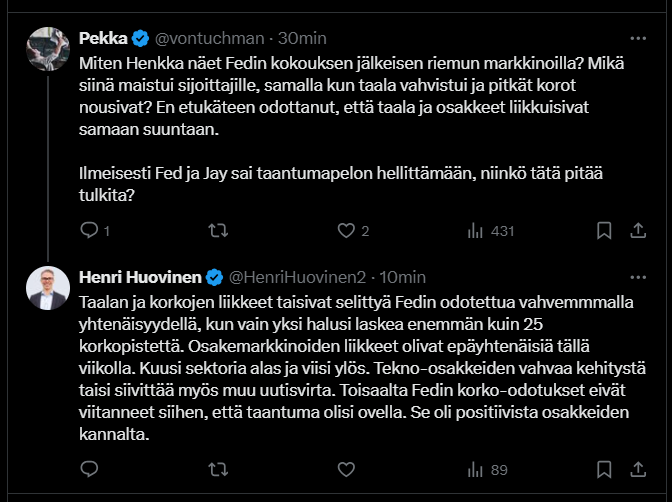This screenshot has width=672, height=502.
Task: View analytics for Henri Huovinen's tweet
Action: pos(476,469)
